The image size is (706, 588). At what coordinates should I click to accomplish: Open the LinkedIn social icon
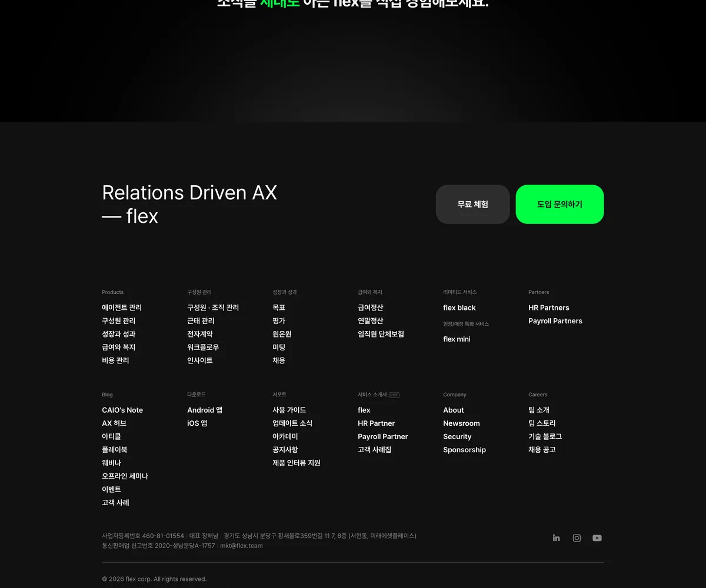pos(556,538)
